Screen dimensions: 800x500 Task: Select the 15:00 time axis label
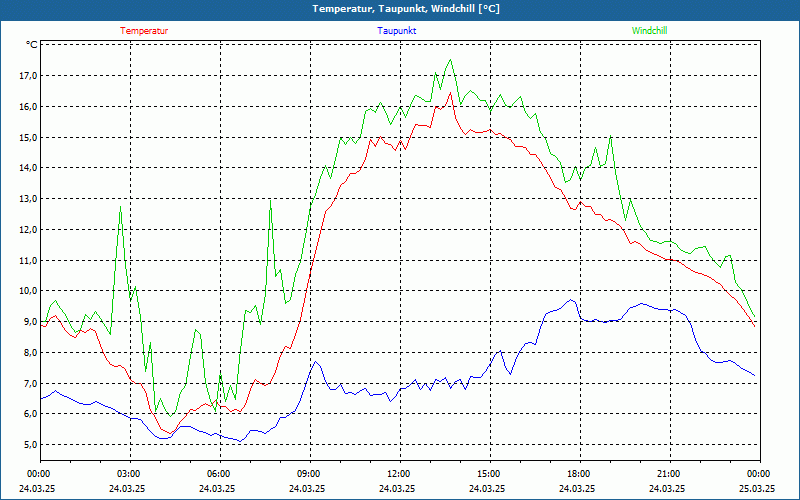(488, 473)
